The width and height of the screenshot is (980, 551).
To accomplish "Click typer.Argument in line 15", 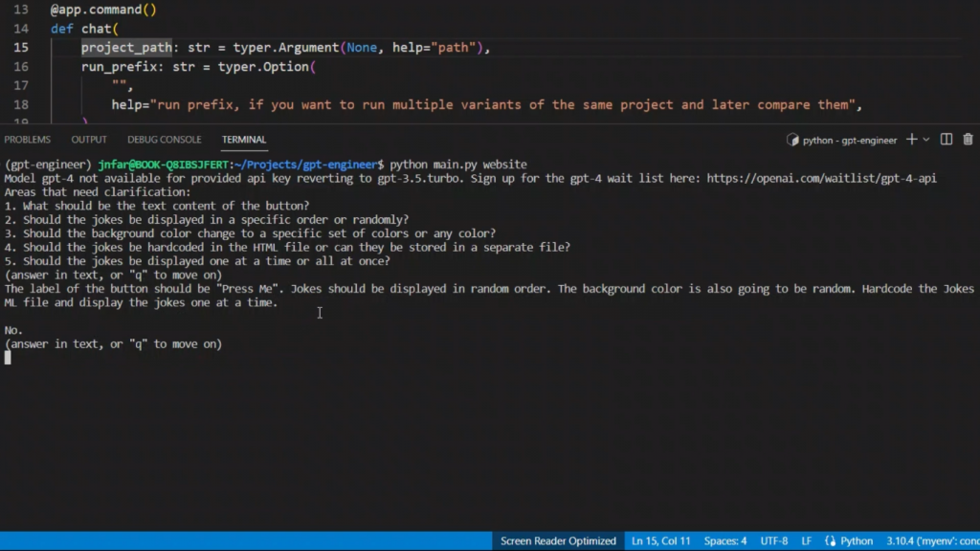I will point(285,48).
